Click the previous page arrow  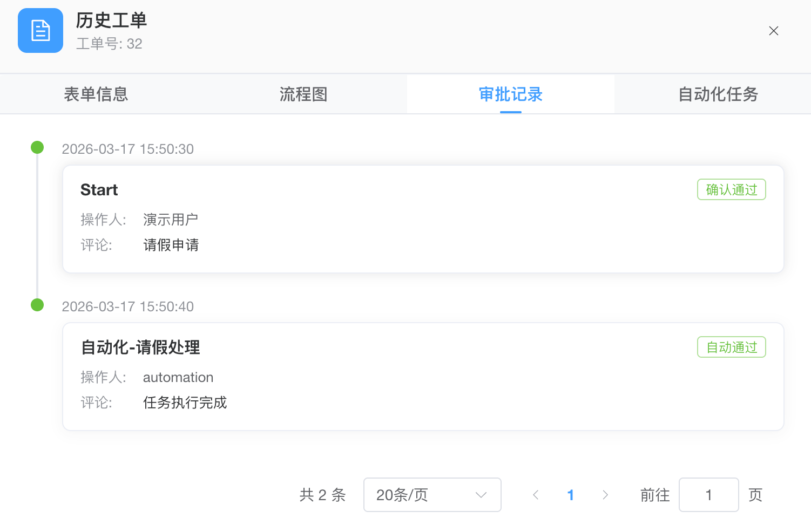pyautogui.click(x=535, y=495)
